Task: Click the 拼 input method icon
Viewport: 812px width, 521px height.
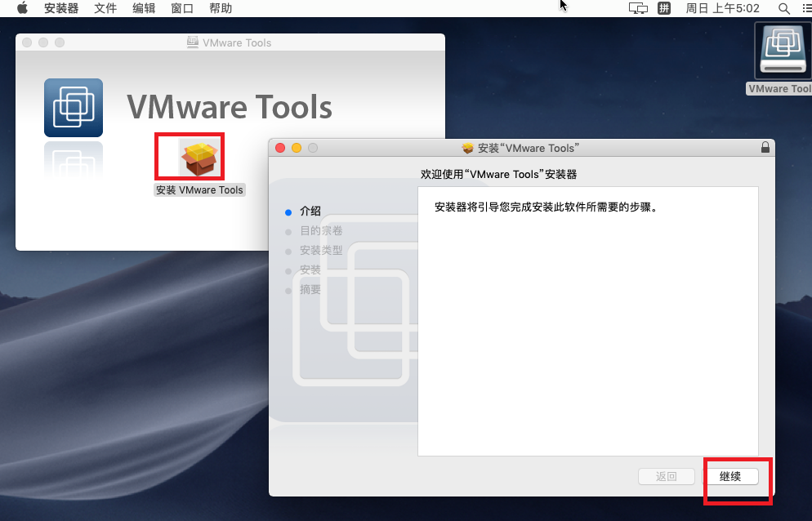Action: click(664, 8)
